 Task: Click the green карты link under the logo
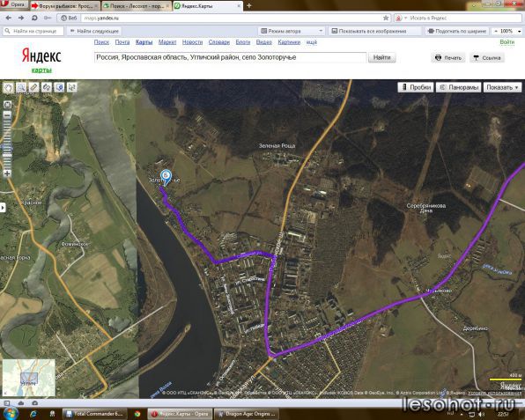tap(41, 70)
